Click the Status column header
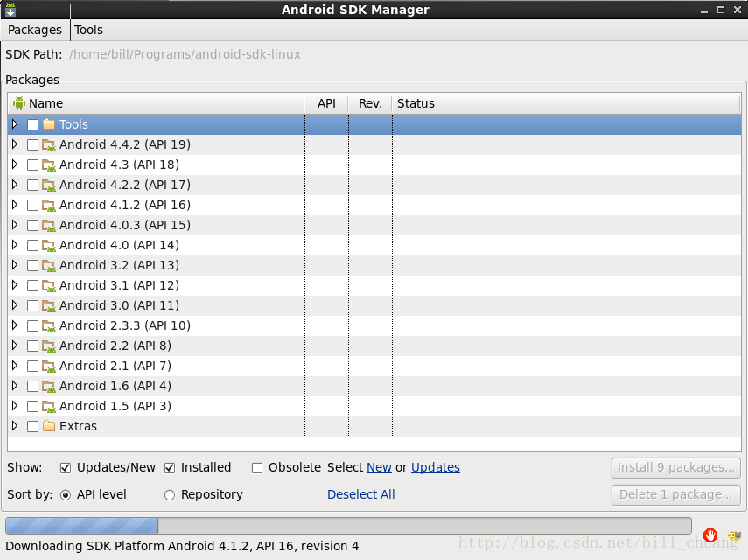This screenshot has height=560, width=748. (566, 103)
